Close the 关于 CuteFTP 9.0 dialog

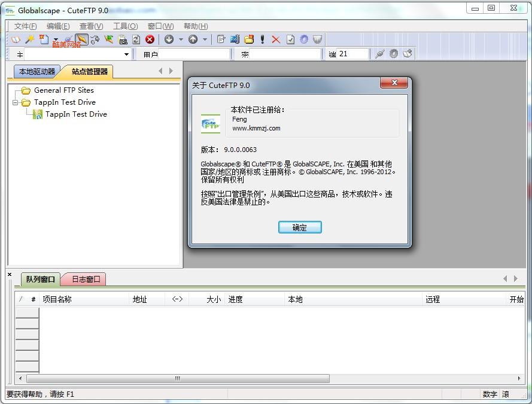click(394, 83)
